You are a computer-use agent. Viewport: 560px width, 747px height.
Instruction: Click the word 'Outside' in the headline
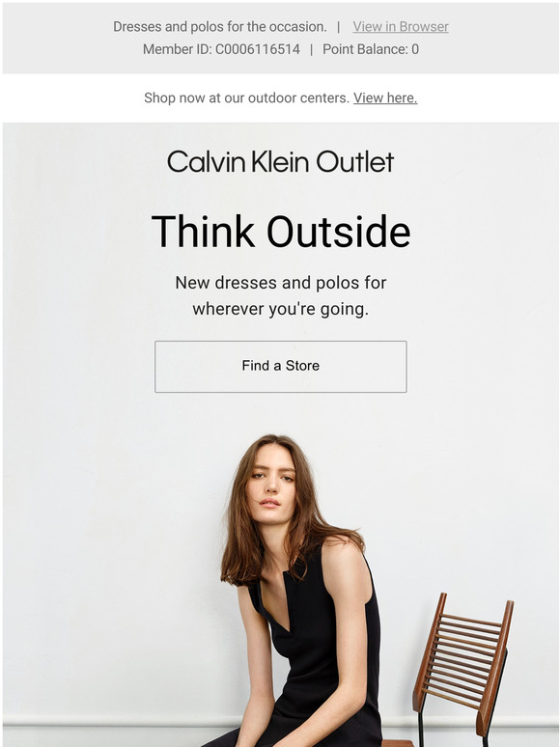point(338,232)
